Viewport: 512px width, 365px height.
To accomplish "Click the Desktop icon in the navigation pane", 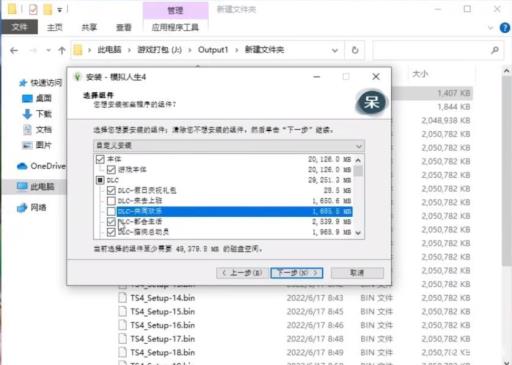I will tap(27, 98).
